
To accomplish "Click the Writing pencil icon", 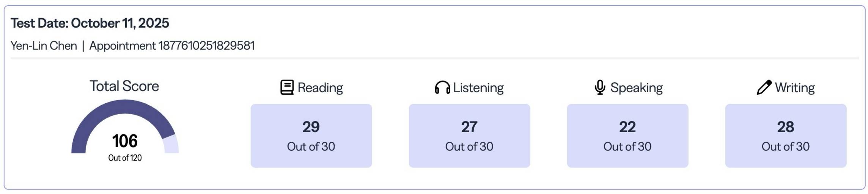I will click(764, 87).
